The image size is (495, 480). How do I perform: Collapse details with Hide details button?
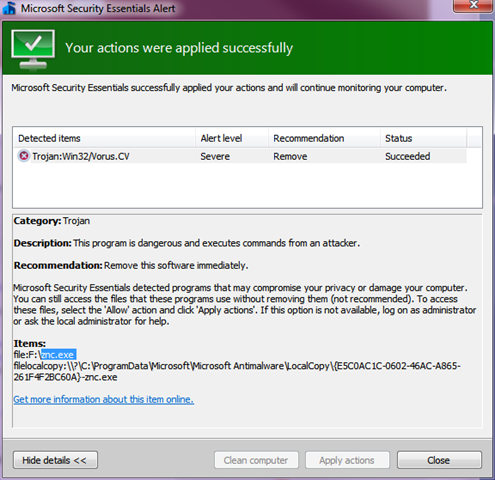55,460
